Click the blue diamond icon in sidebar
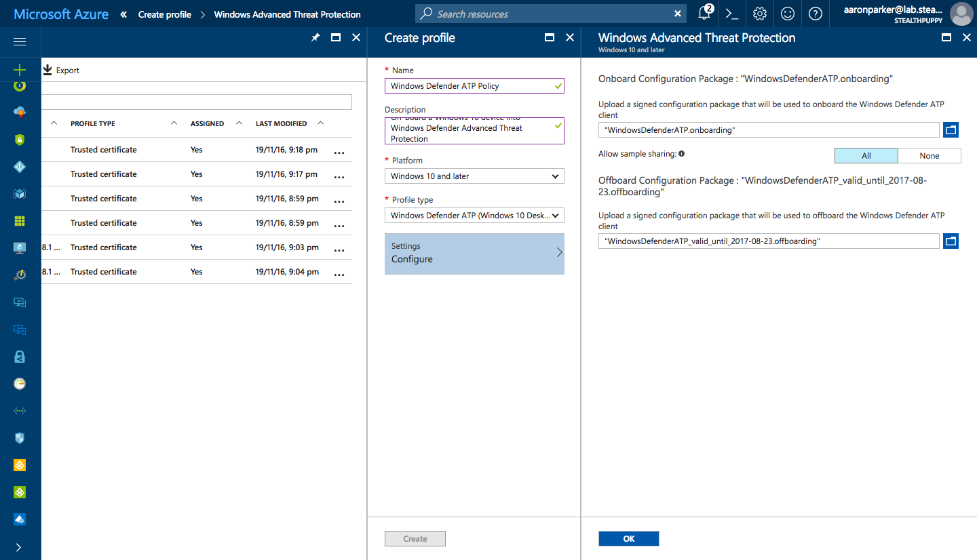The width and height of the screenshot is (977, 560). [20, 167]
